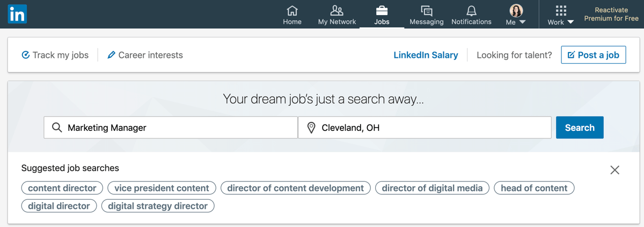The image size is (644, 227).
Task: Focus the Marketing Manager job field
Action: (x=171, y=128)
